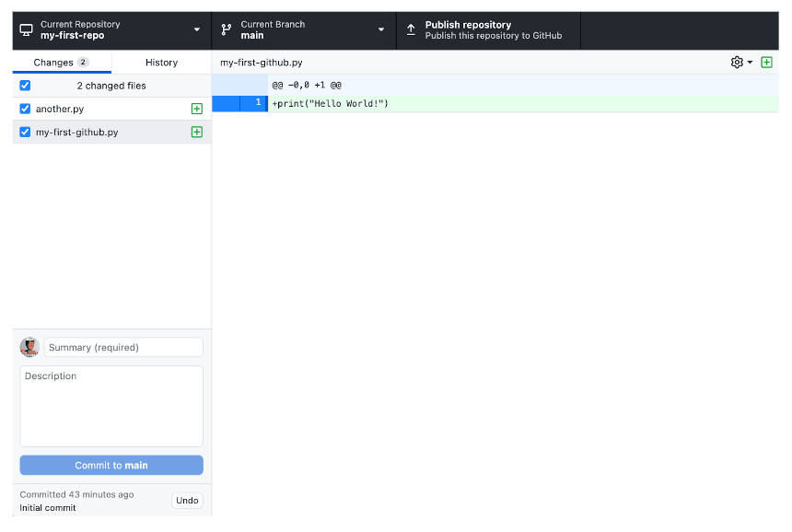The image size is (792, 532).
Task: Switch to the History tab
Action: click(x=161, y=63)
